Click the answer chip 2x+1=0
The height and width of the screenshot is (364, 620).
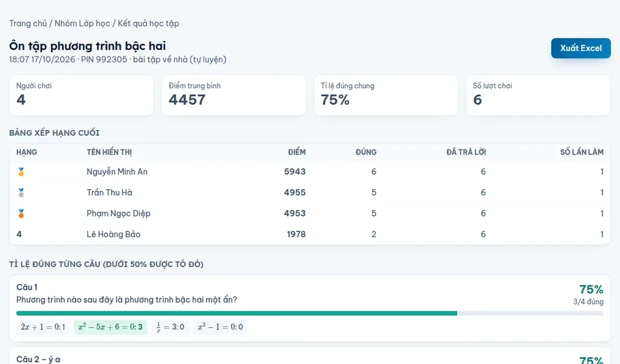43,327
